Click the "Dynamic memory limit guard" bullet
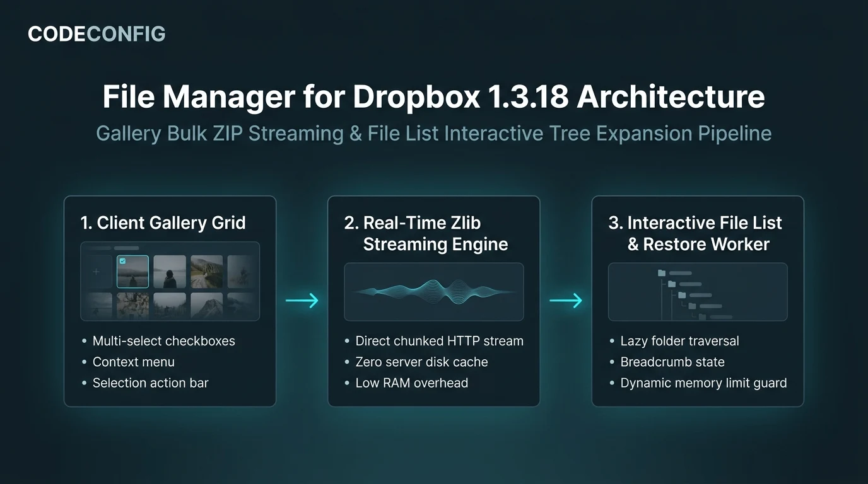868x484 pixels. (704, 383)
